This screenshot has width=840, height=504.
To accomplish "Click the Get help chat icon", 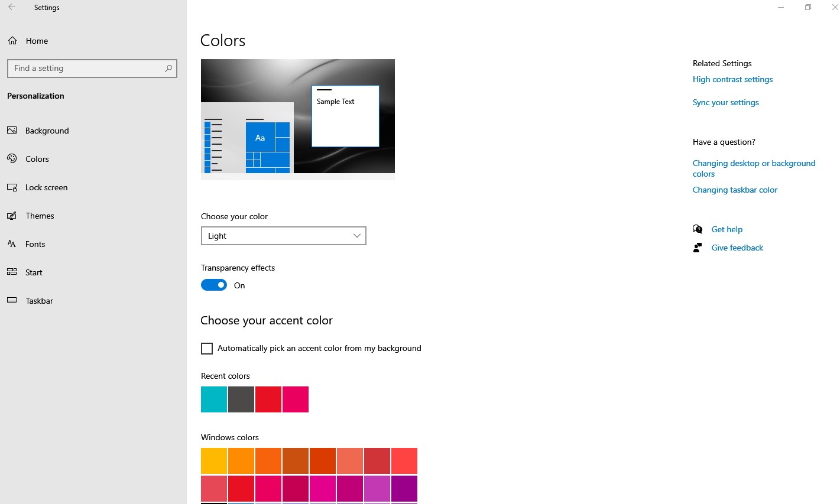I will [698, 229].
